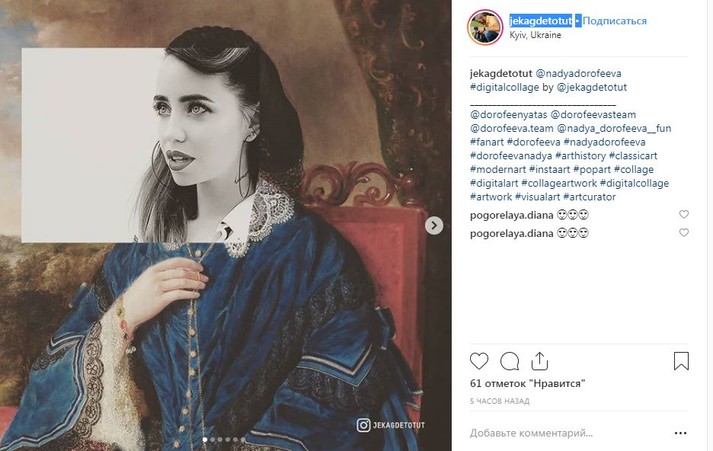Open the jekagdetotut profile avatar
Viewport: 713px width, 451px height.
tap(485, 27)
